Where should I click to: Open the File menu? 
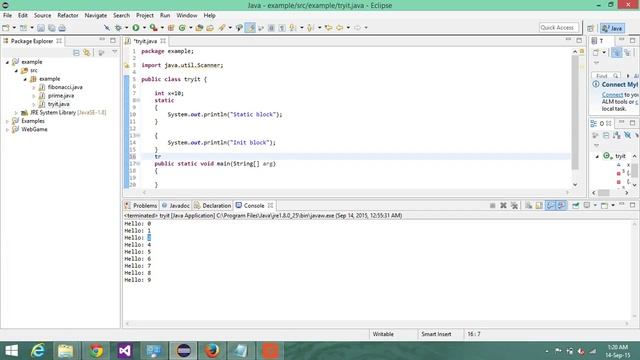point(7,16)
